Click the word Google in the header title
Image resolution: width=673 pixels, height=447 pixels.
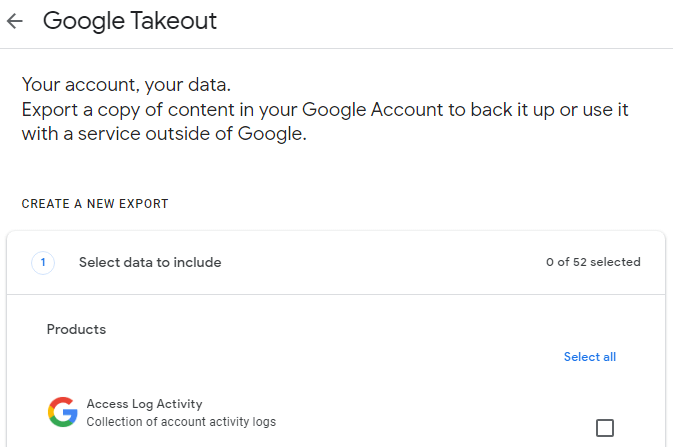84,21
